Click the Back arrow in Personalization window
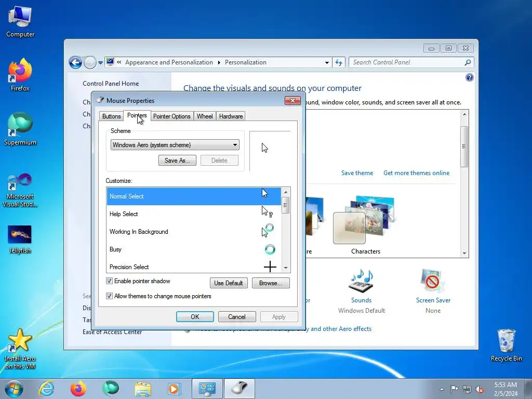532x399 pixels. point(75,62)
